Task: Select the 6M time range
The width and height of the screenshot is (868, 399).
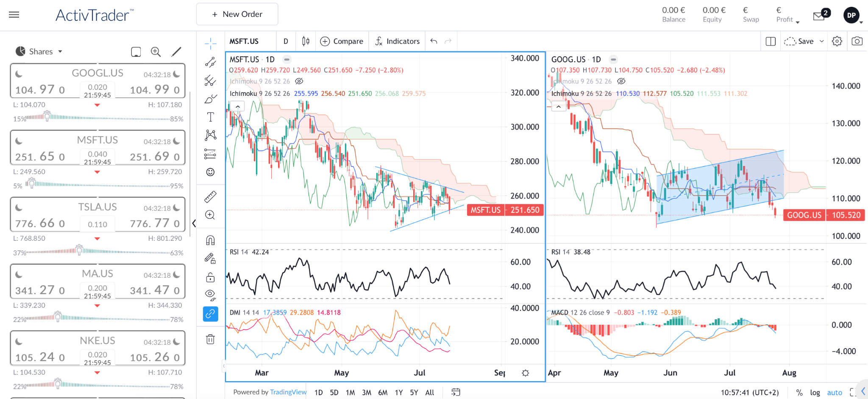Action: pos(383,393)
